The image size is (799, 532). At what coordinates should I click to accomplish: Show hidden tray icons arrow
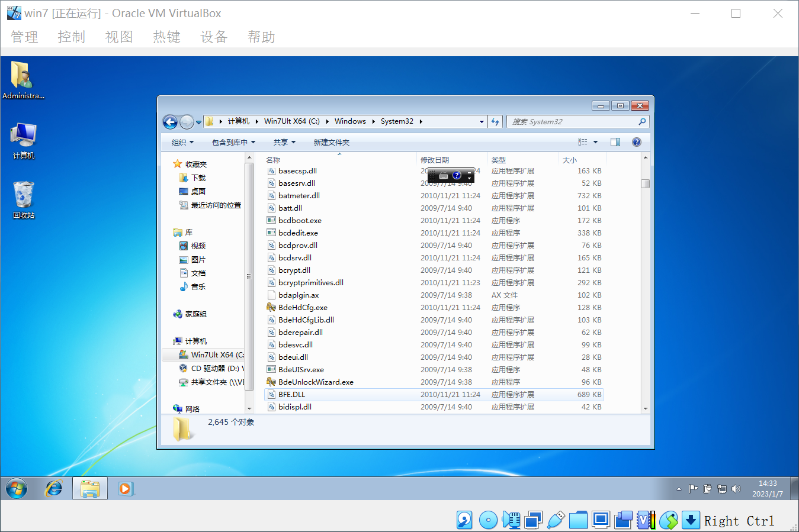click(x=679, y=489)
